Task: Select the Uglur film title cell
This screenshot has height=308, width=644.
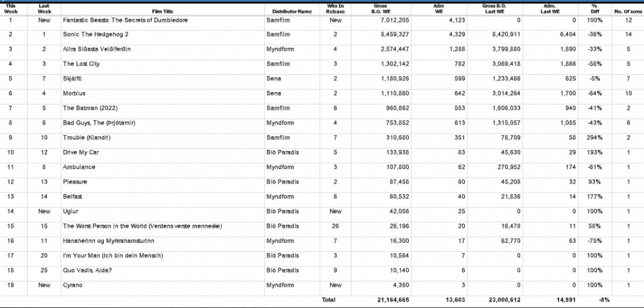Action: click(x=72, y=212)
